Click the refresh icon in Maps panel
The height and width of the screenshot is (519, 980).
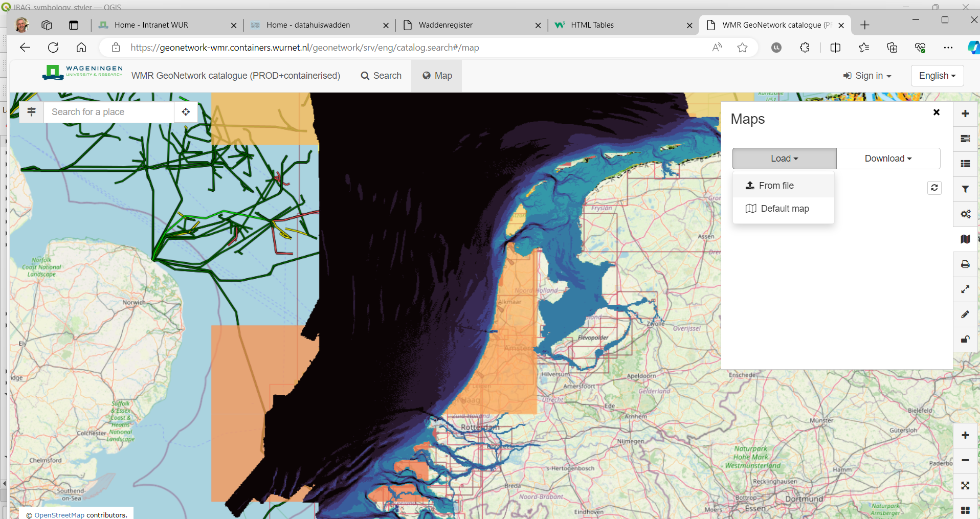pos(934,188)
